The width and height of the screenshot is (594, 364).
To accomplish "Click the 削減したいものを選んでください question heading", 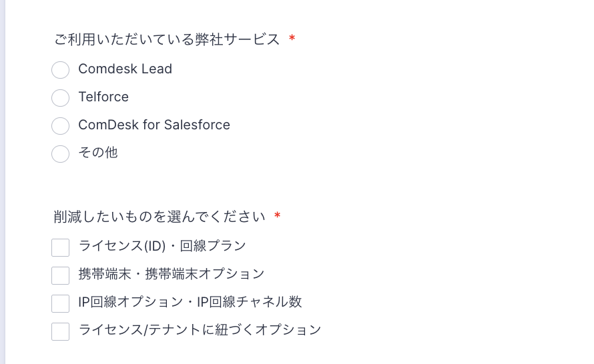I will coord(160,217).
